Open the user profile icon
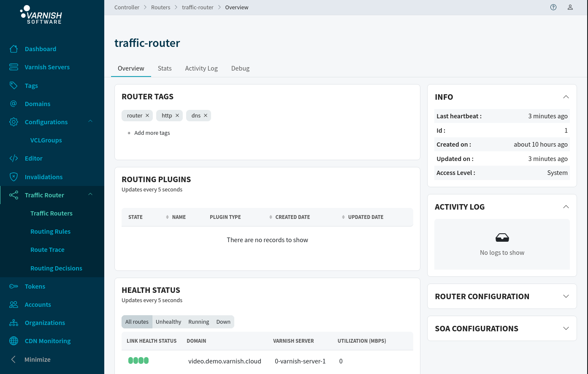The image size is (588, 374). (570, 7)
